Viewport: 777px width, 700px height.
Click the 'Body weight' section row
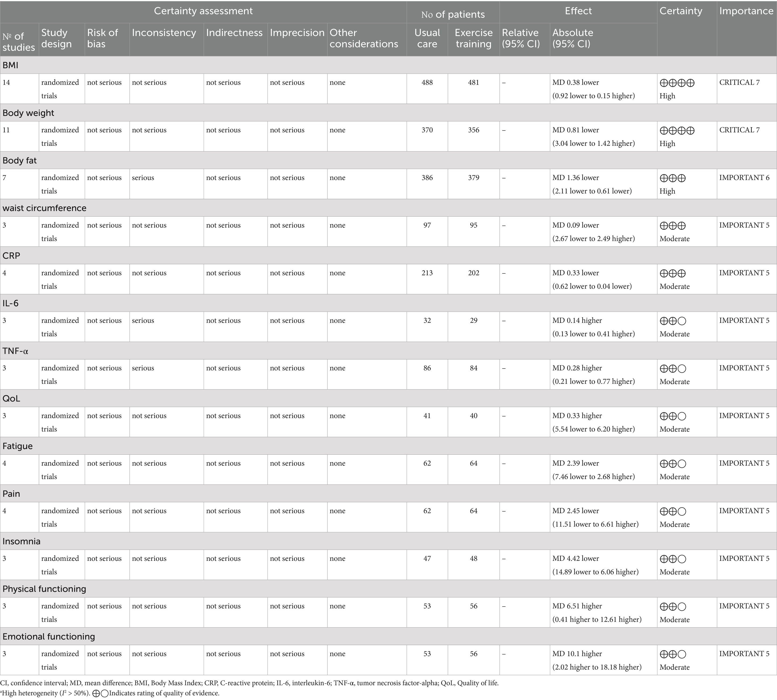click(388, 113)
